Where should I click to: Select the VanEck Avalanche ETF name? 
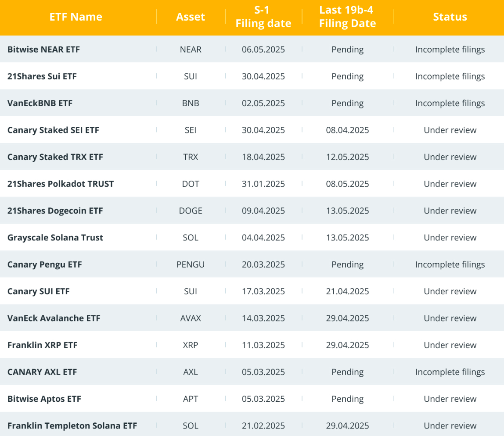pos(54,318)
